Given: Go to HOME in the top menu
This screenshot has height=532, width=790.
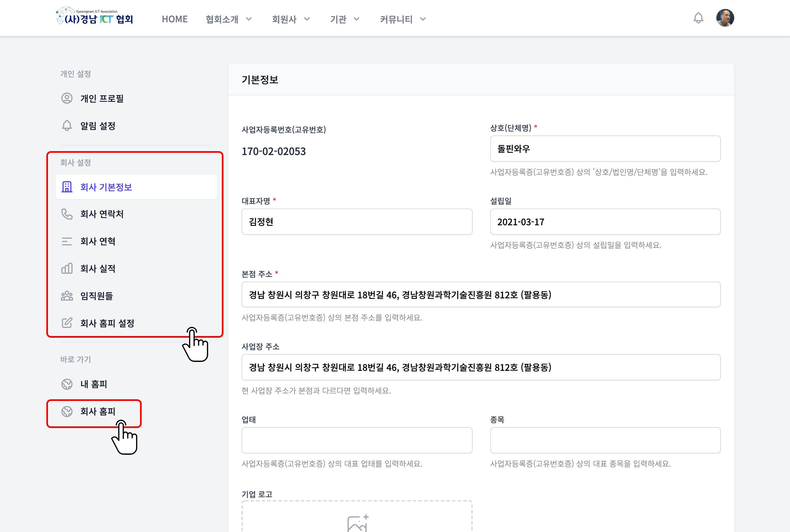Looking at the screenshot, I should (x=175, y=19).
